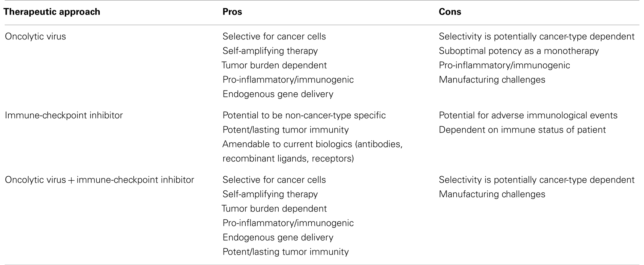
Task: Select 'Oncolytic virus + immune-checkpoint inhibitor' row label
Action: click(x=99, y=180)
